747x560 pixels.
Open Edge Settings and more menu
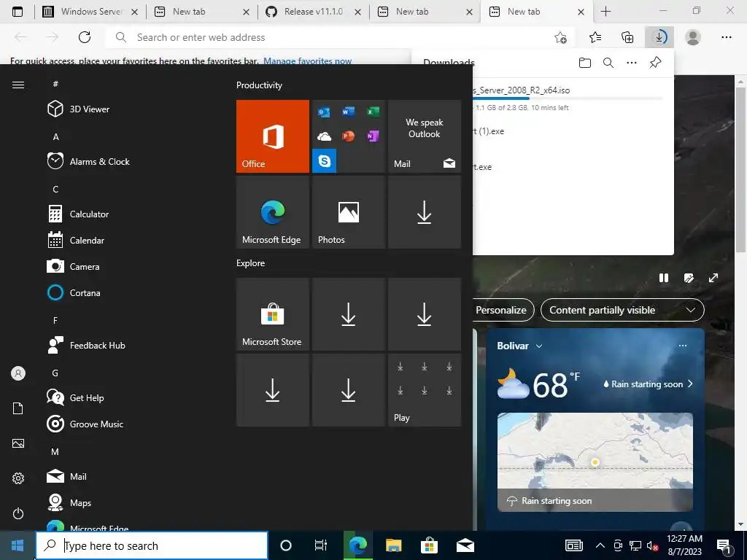pos(726,37)
